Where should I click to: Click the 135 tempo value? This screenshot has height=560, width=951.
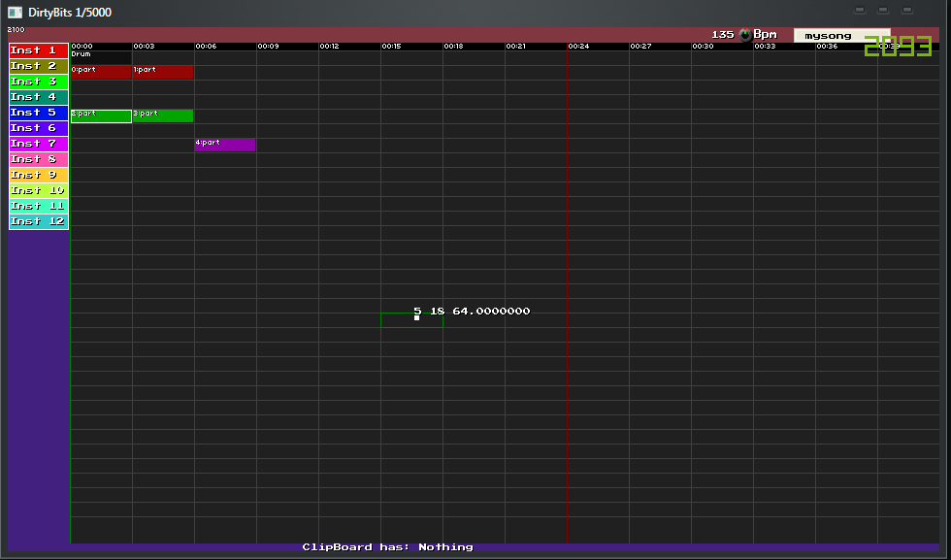(x=723, y=35)
